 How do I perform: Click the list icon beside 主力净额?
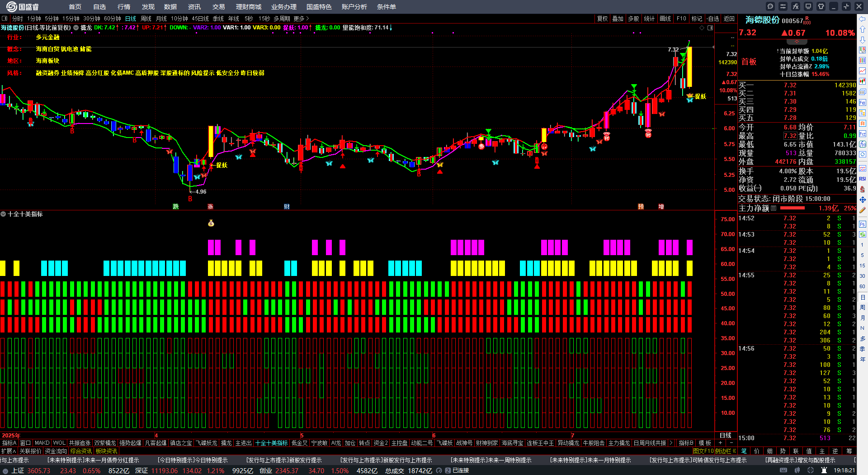774,209
